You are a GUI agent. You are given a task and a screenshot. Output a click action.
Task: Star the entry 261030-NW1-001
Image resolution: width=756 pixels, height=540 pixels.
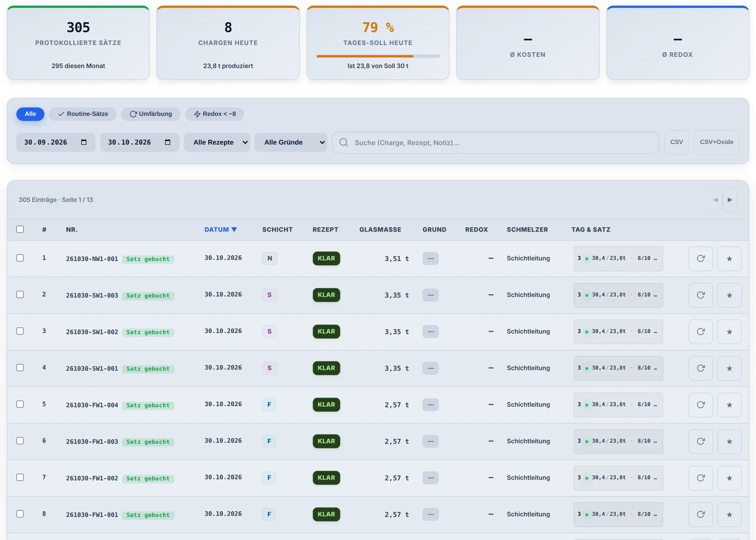tap(729, 258)
